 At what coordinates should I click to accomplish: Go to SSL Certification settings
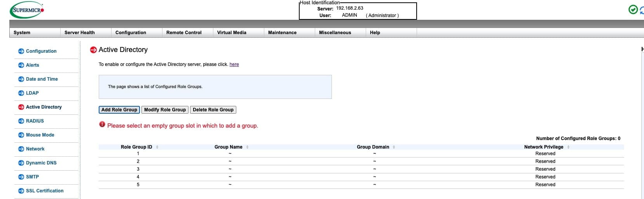pyautogui.click(x=44, y=191)
